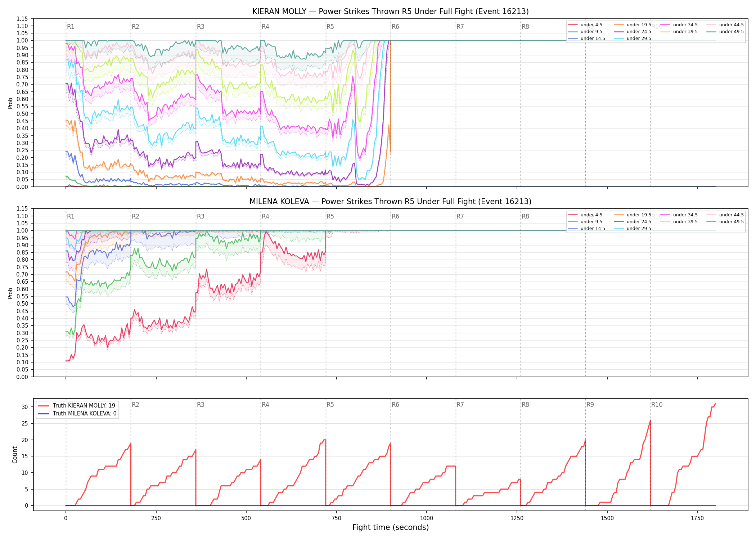
Task: Click the R3 round marker in Milena Koleva chart
Action: (x=201, y=216)
